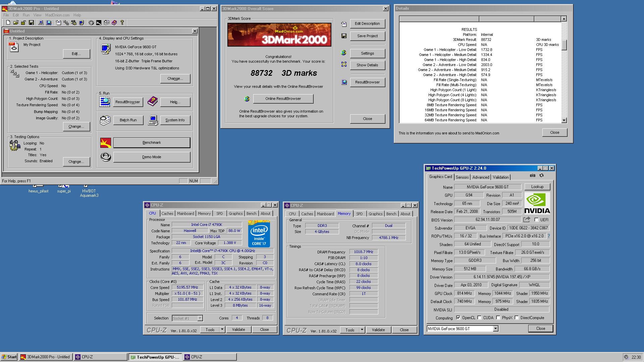644x362 pixels.
Task: Click the Windows Start button
Action: click(x=9, y=357)
